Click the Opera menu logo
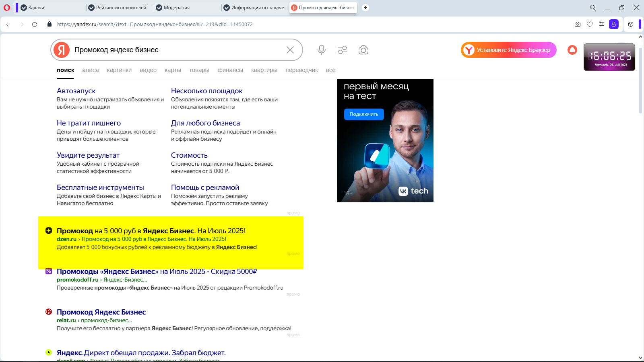 pos(6,8)
